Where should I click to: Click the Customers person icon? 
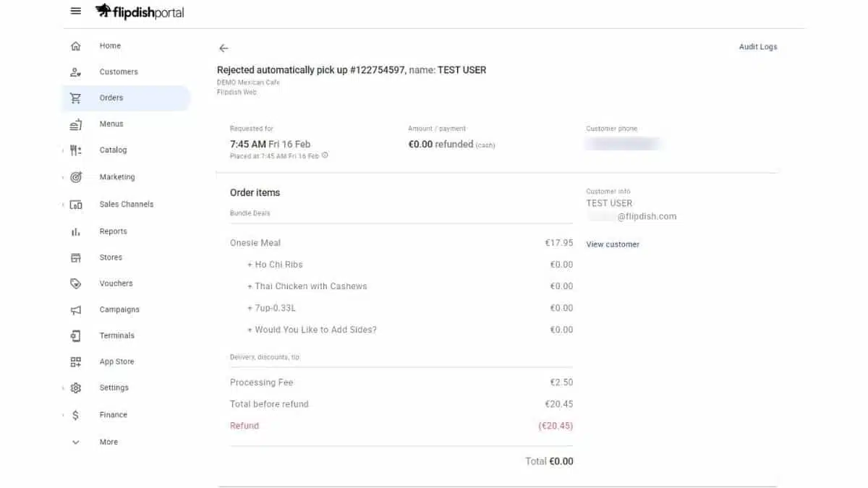[76, 72]
